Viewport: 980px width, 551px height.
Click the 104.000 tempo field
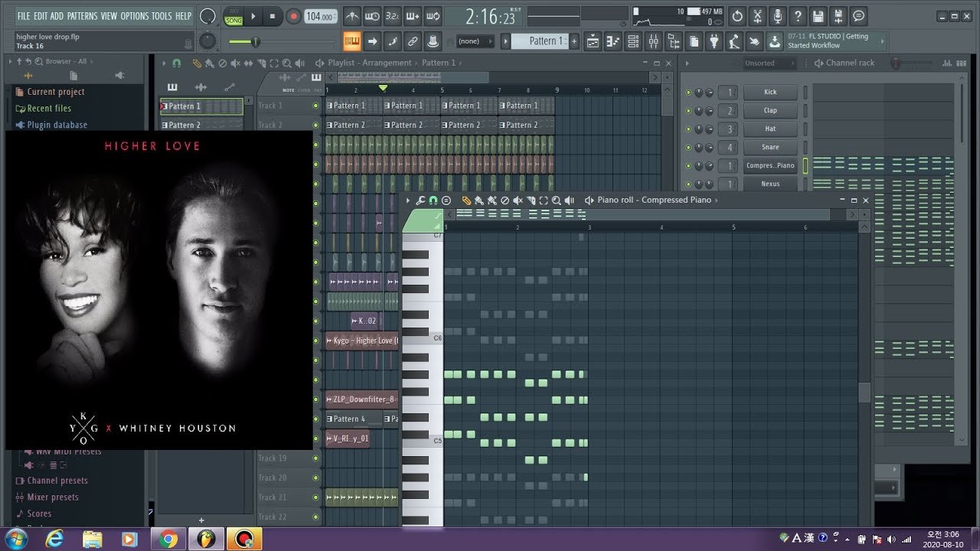coord(320,16)
